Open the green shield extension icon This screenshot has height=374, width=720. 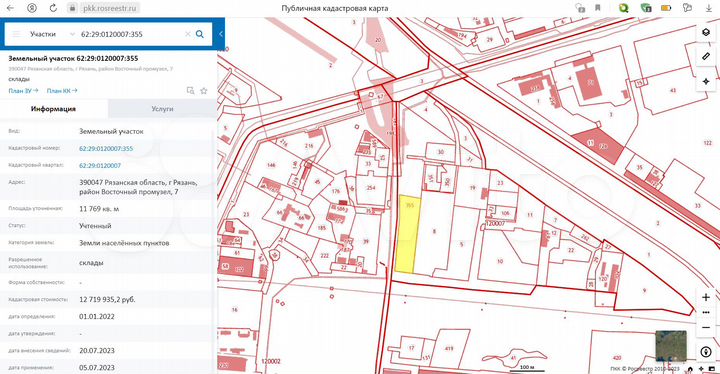tap(646, 8)
